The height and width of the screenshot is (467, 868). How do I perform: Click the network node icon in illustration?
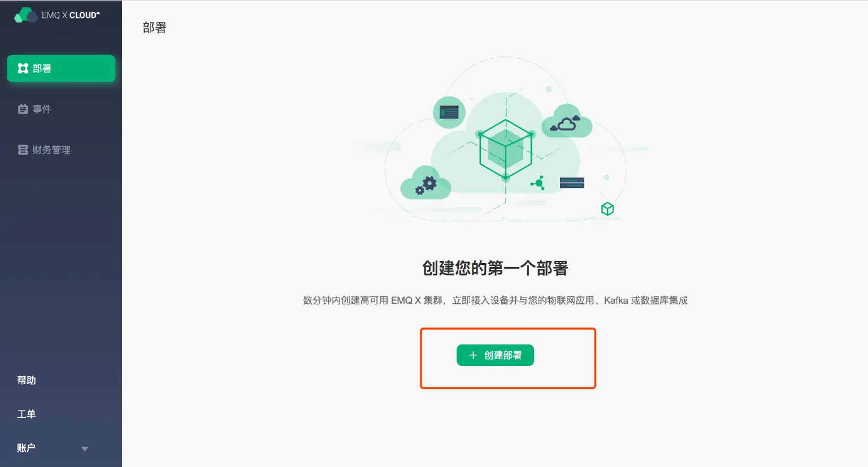click(538, 182)
